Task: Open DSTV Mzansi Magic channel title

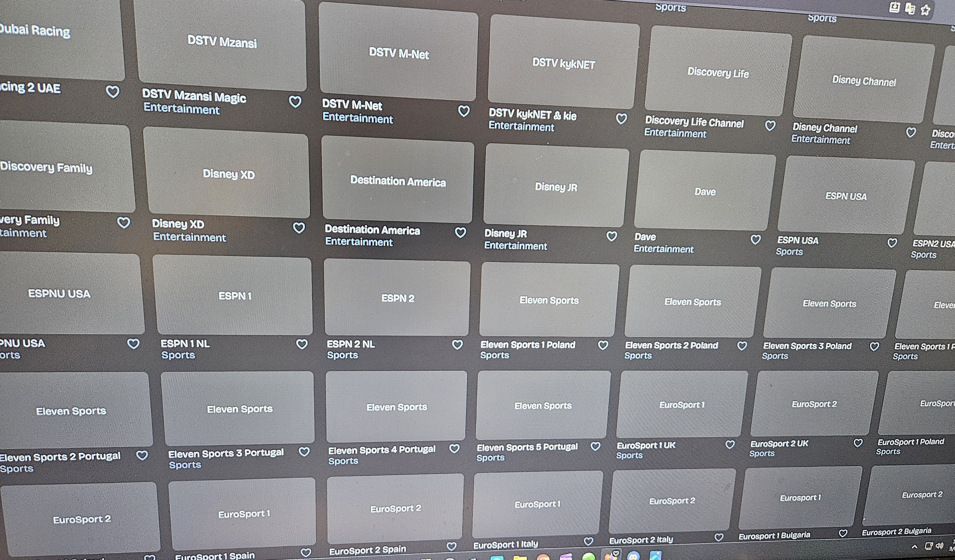Action: [194, 96]
